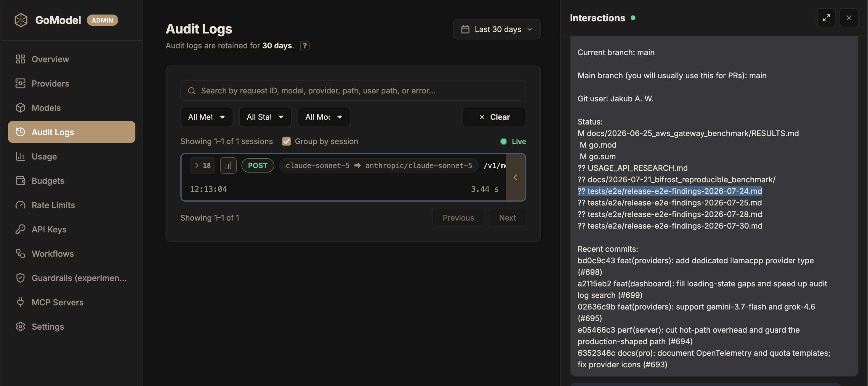
Task: Close the Interactions panel
Action: (849, 18)
